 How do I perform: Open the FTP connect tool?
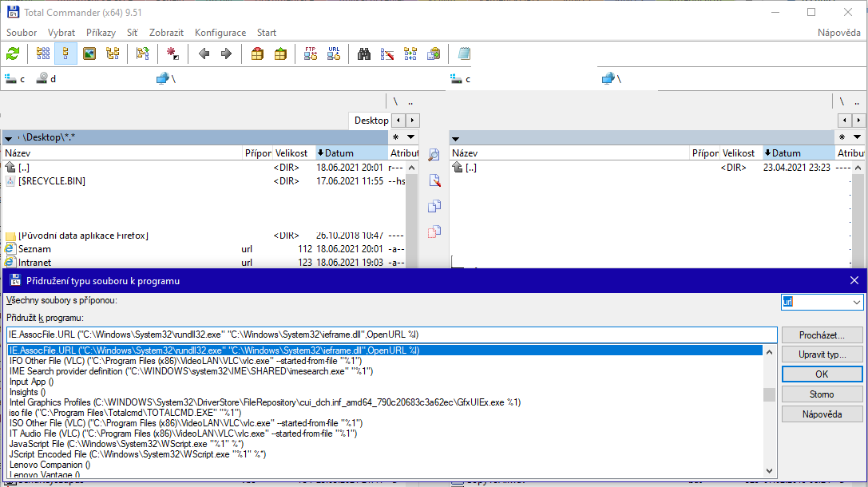pyautogui.click(x=311, y=54)
